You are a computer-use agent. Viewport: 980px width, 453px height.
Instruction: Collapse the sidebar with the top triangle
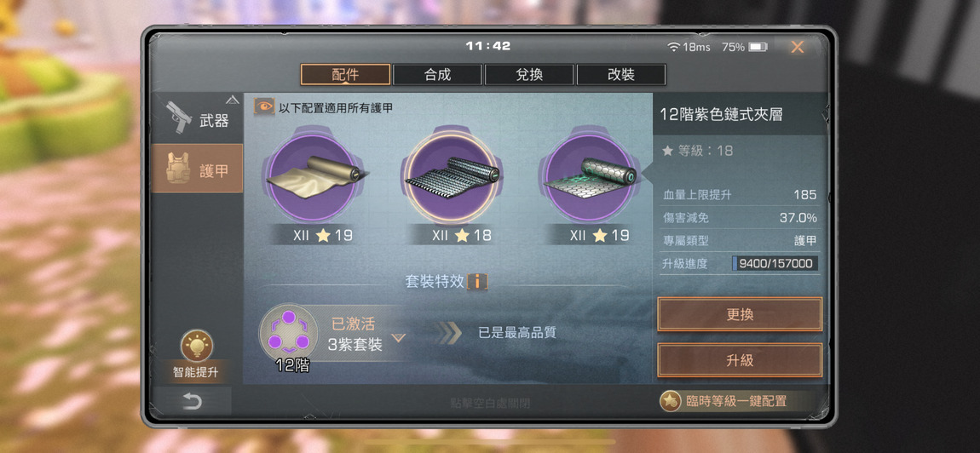[233, 100]
